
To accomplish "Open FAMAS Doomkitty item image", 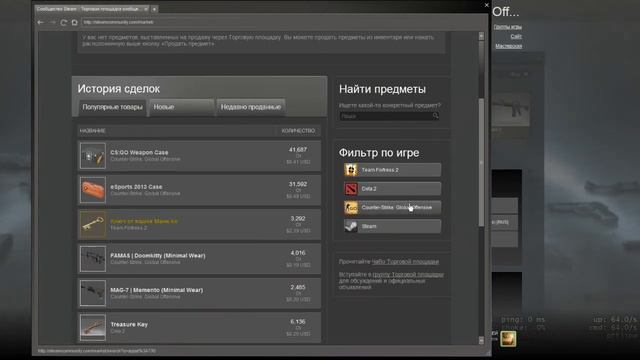I will click(x=93, y=259).
